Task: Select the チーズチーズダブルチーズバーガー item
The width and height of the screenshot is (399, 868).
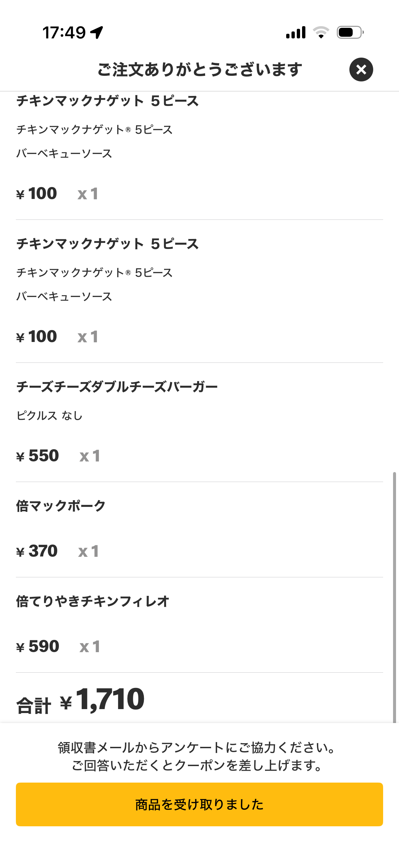Action: tap(117, 386)
